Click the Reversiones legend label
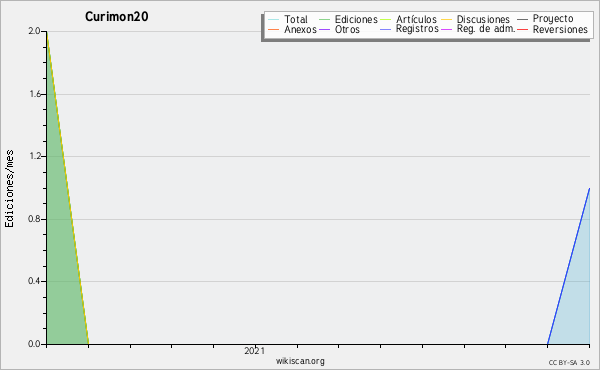The height and width of the screenshot is (370, 600). point(560,29)
